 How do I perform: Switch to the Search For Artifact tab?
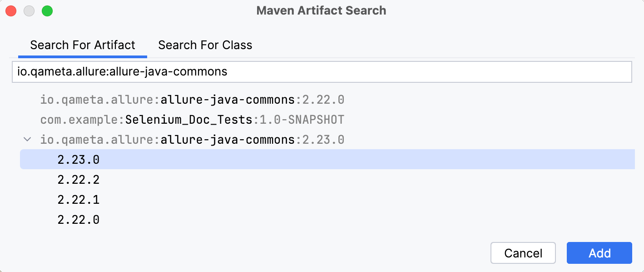(x=82, y=45)
